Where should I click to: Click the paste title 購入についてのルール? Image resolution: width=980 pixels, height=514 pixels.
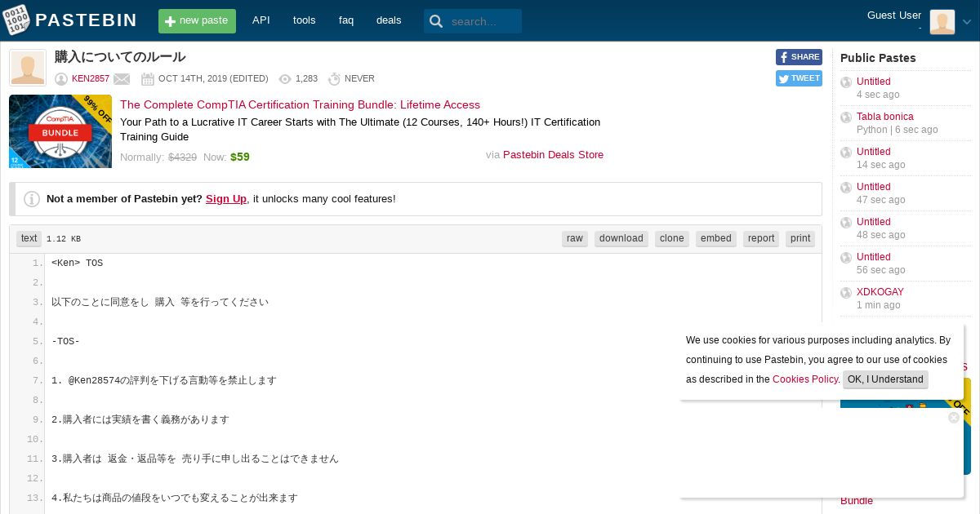point(120,57)
